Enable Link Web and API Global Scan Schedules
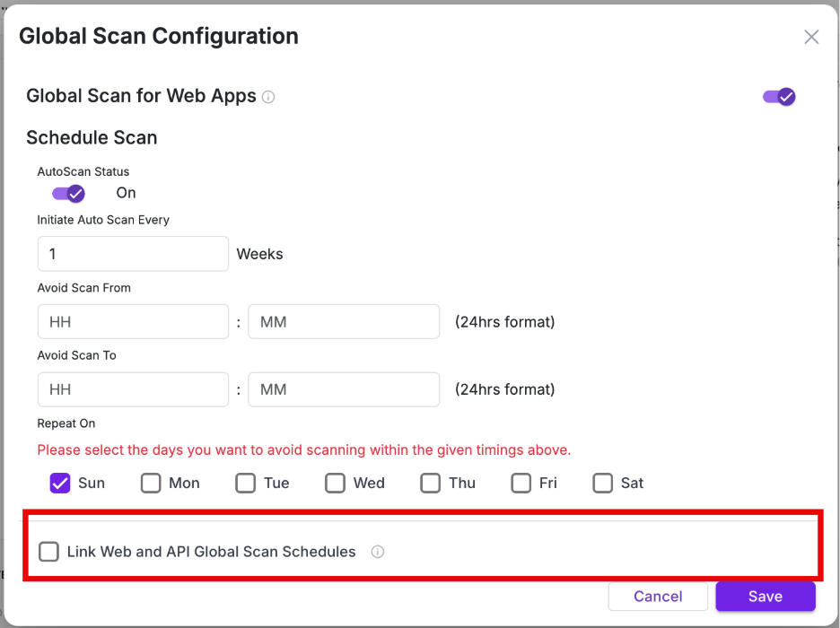This screenshot has width=840, height=628. coord(49,552)
